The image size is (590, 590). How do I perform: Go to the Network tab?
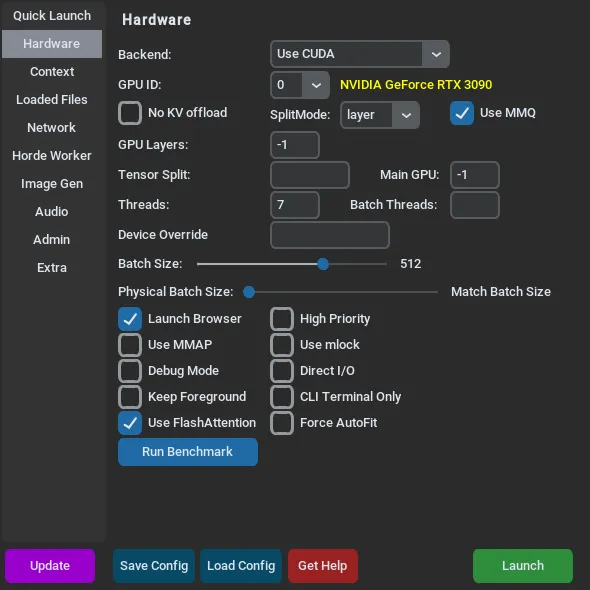coord(52,128)
